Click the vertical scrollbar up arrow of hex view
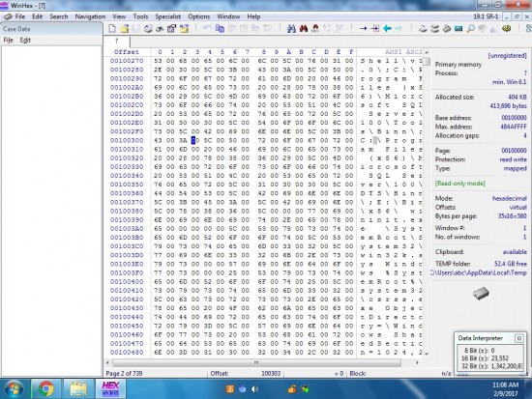The image size is (532, 399). [427, 52]
